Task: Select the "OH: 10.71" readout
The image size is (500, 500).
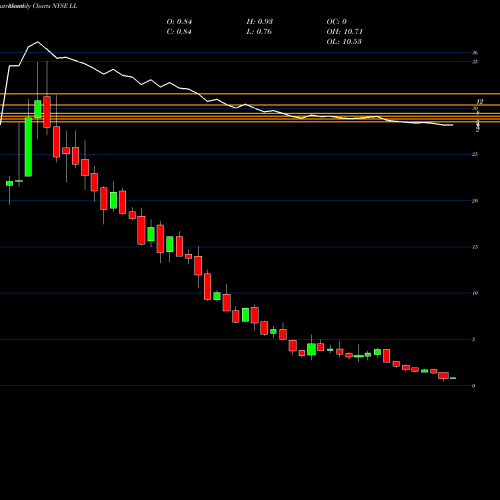Action: coord(344,32)
